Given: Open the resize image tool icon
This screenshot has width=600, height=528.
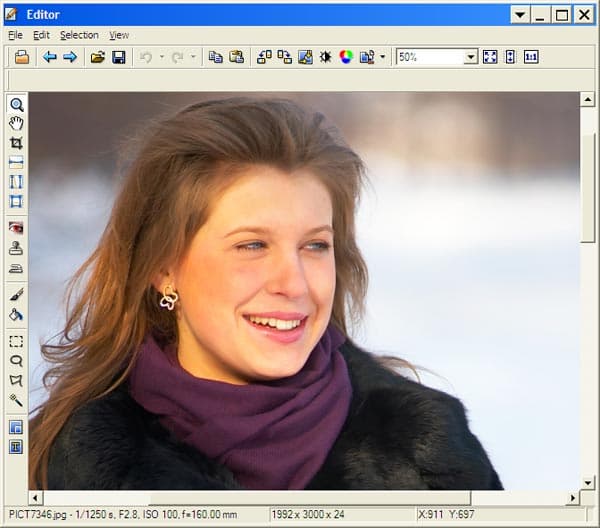Looking at the screenshot, I should click(305, 57).
